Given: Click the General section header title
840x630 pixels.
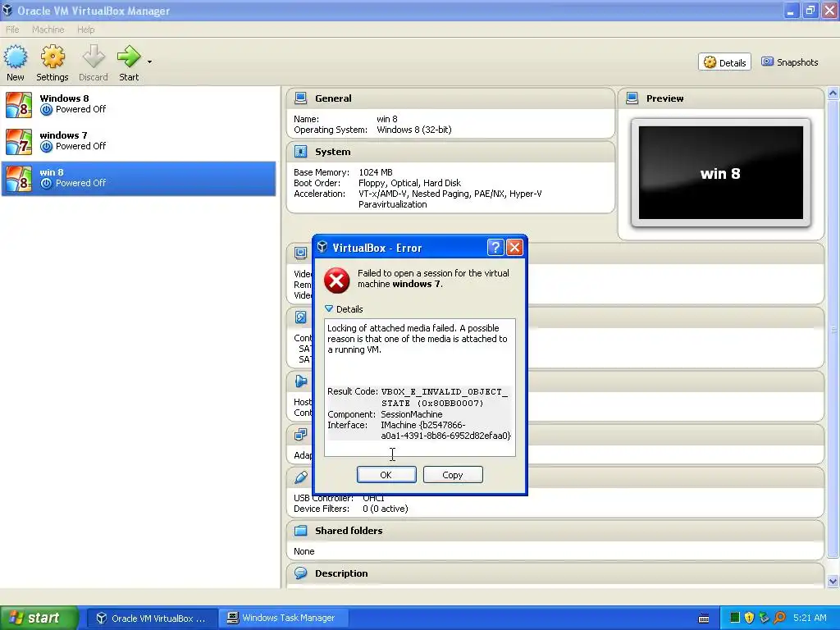Looking at the screenshot, I should point(333,98).
